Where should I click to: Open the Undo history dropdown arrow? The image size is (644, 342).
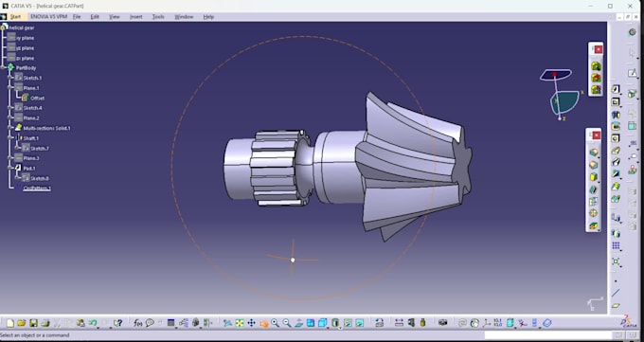98,328
